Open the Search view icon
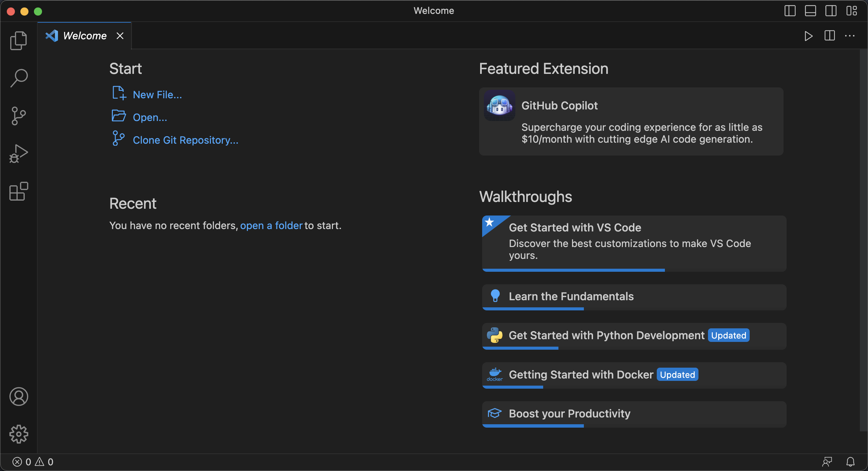 [x=19, y=78]
